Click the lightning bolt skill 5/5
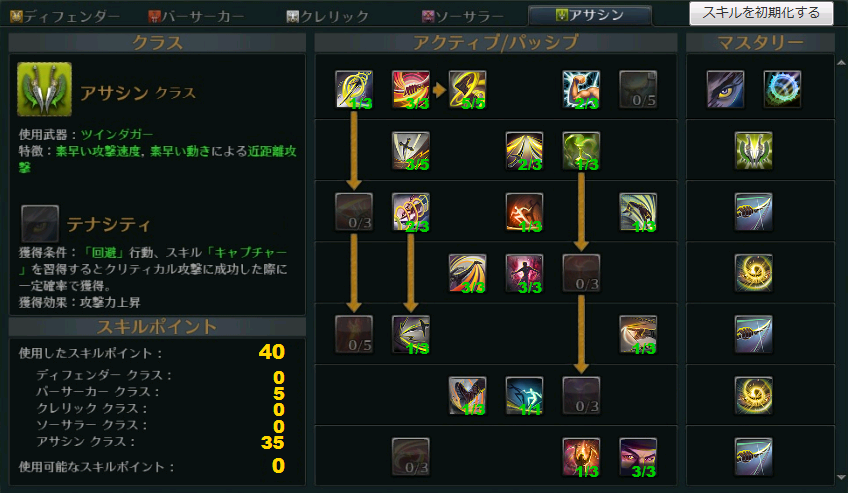The width and height of the screenshot is (848, 493). [x=467, y=89]
